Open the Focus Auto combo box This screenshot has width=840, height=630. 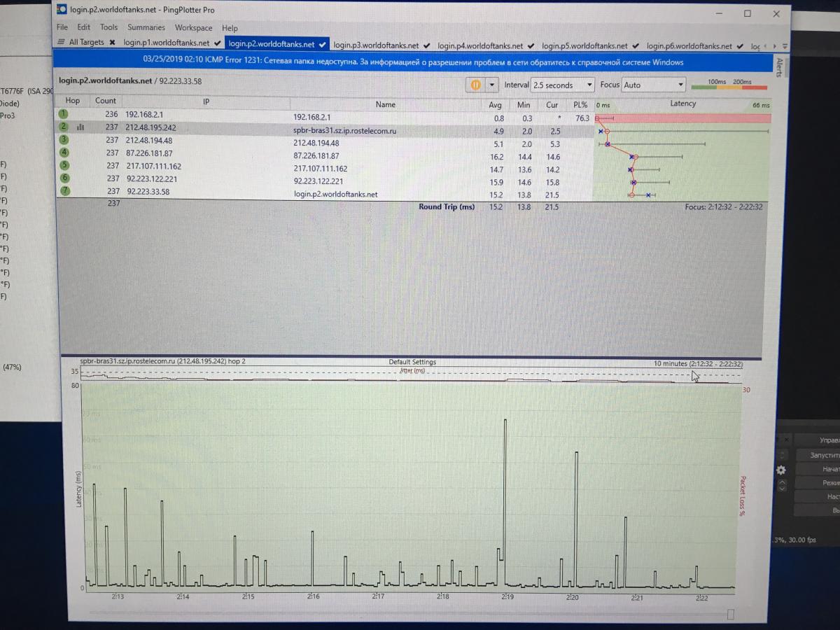coord(653,85)
